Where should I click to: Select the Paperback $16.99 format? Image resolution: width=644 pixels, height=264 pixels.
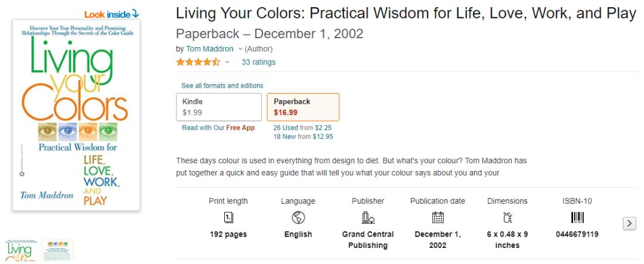coord(303,107)
